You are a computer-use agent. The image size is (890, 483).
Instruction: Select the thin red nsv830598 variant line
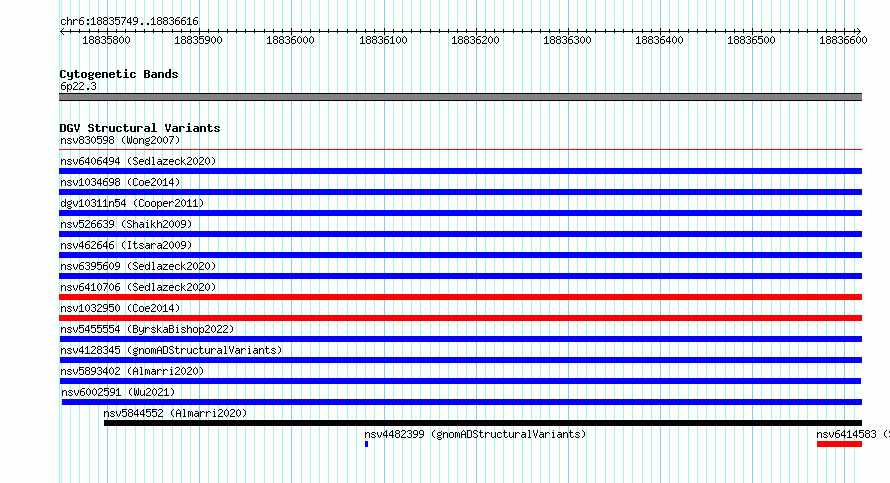click(x=460, y=150)
